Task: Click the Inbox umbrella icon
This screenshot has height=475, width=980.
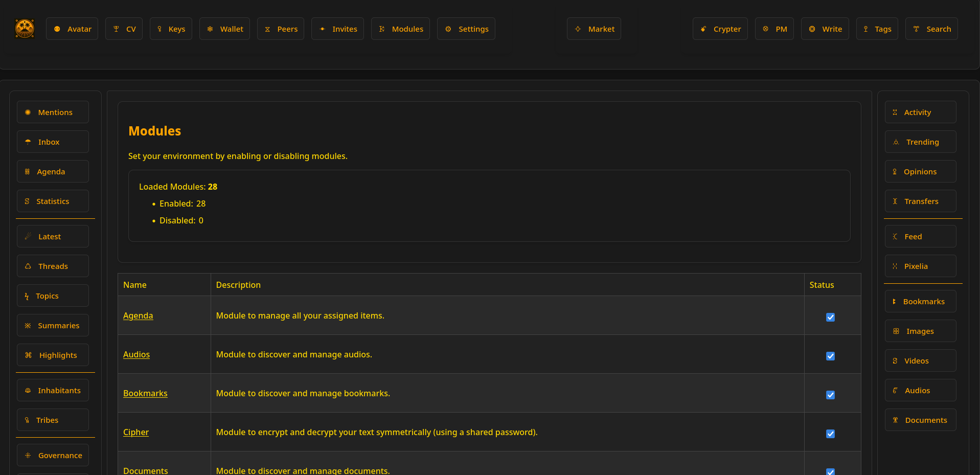Action: (x=28, y=142)
